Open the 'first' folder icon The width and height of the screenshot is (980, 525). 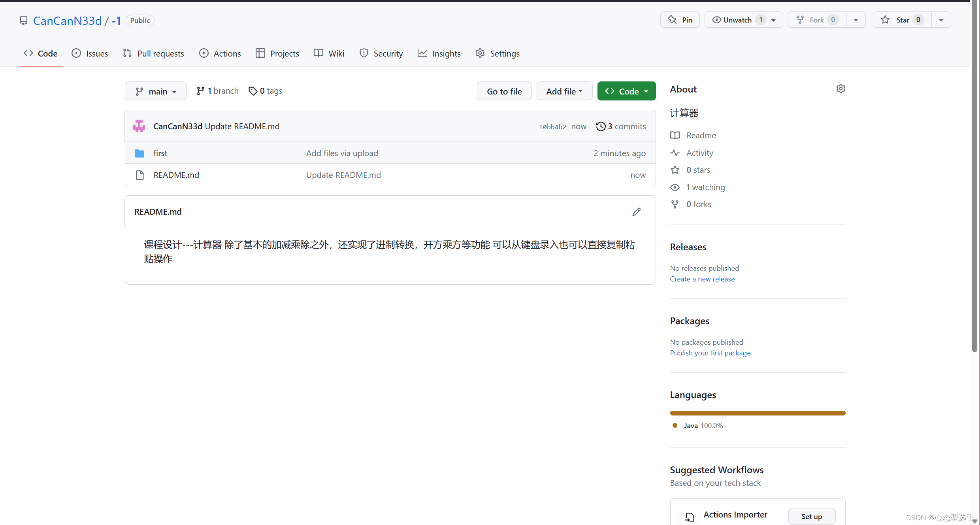coord(139,153)
